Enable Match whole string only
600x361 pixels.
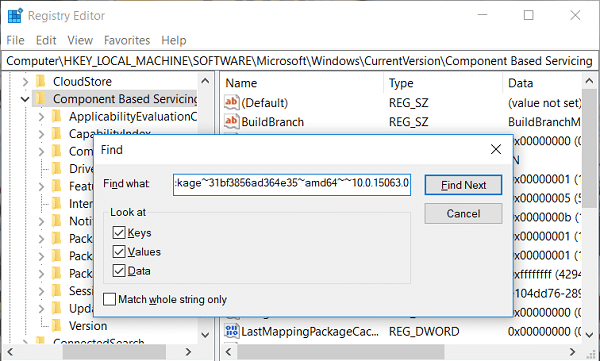click(109, 299)
